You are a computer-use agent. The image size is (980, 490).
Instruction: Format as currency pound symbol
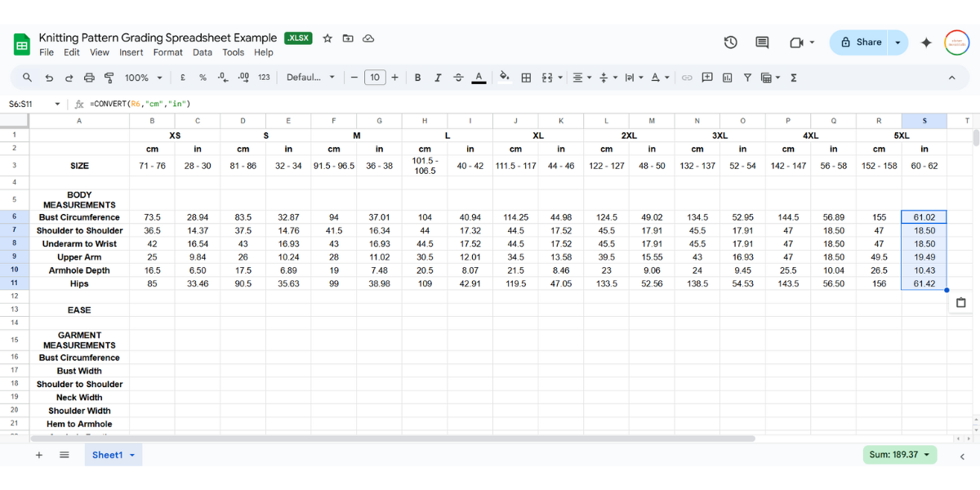point(182,78)
